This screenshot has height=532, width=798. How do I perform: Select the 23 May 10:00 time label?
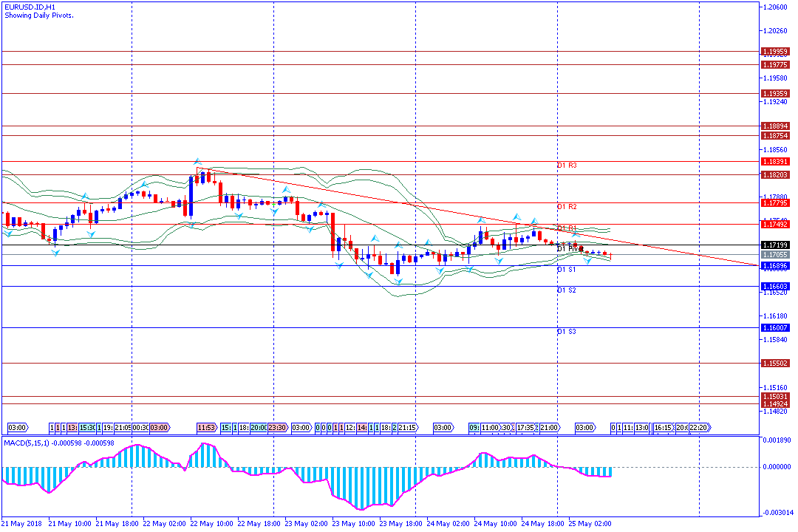[x=353, y=523]
